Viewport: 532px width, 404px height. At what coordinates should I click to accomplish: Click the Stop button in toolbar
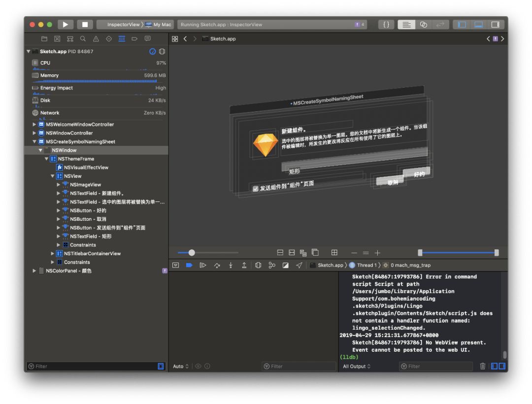point(85,25)
